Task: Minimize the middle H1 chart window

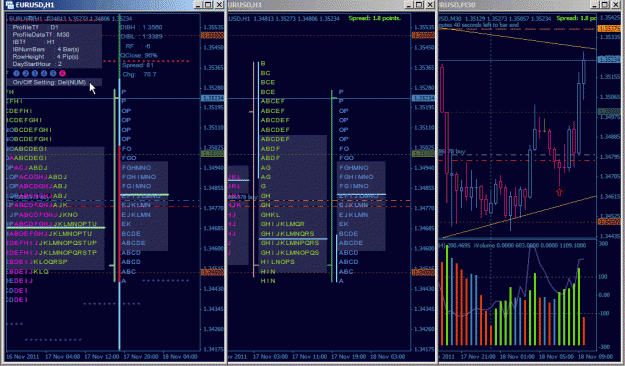Action: tap(409, 5)
